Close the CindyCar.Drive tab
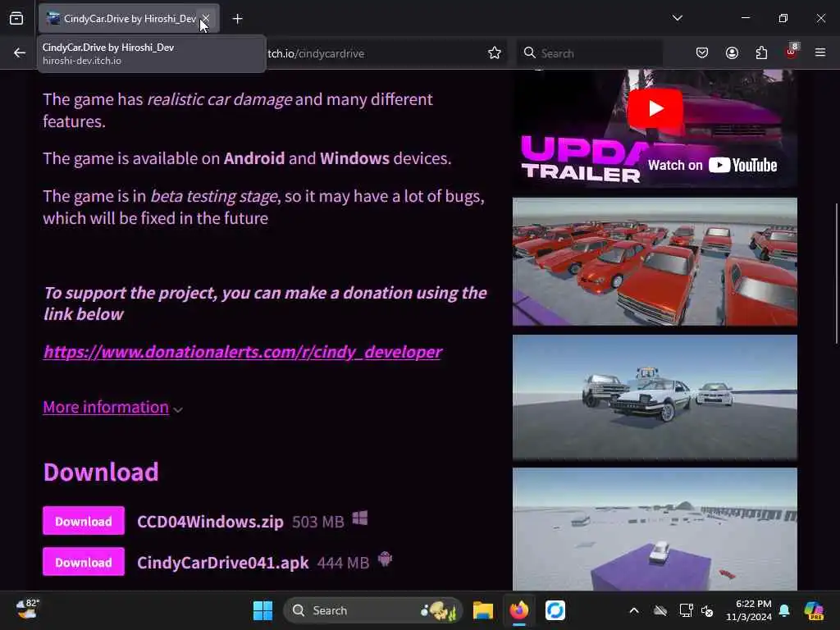The image size is (840, 630). coord(206,19)
